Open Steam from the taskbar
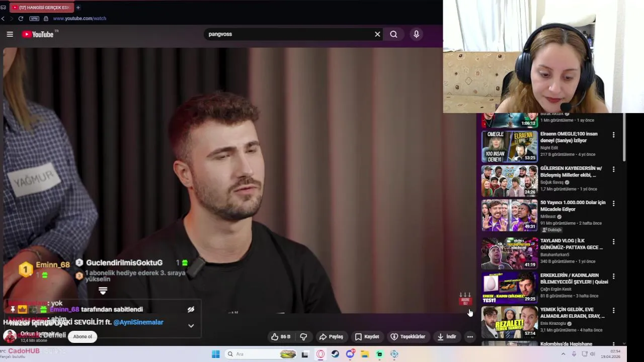The width and height of the screenshot is (644, 362). pyautogui.click(x=335, y=354)
